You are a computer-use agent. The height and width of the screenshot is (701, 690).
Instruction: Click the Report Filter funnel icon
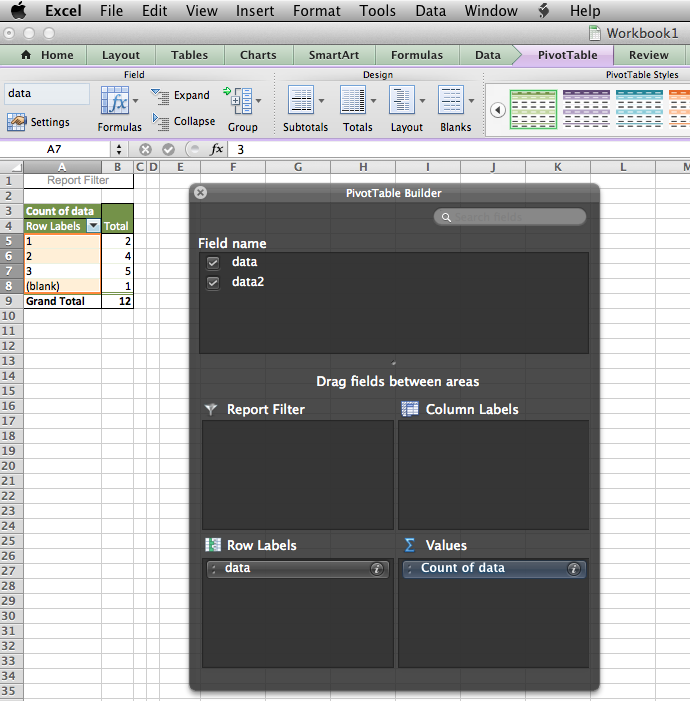click(211, 410)
